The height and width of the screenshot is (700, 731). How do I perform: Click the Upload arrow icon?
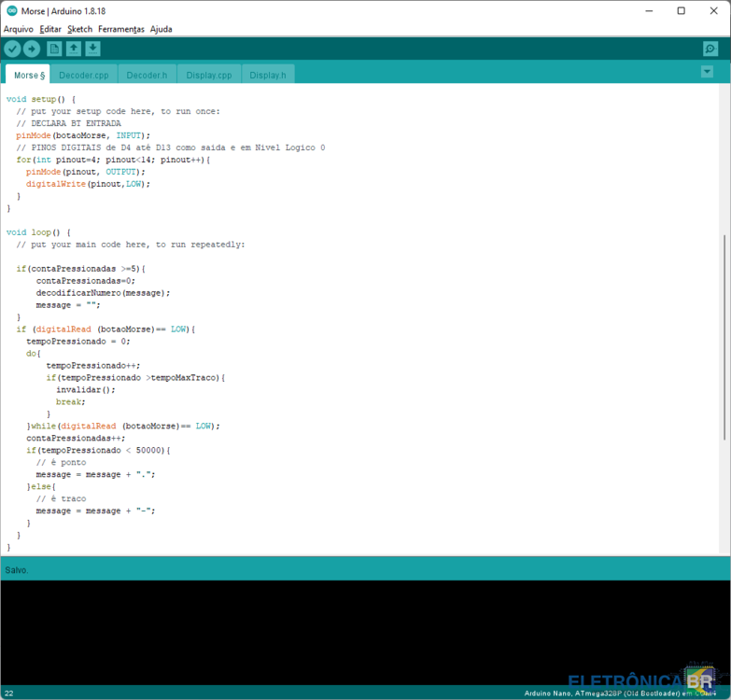click(32, 49)
